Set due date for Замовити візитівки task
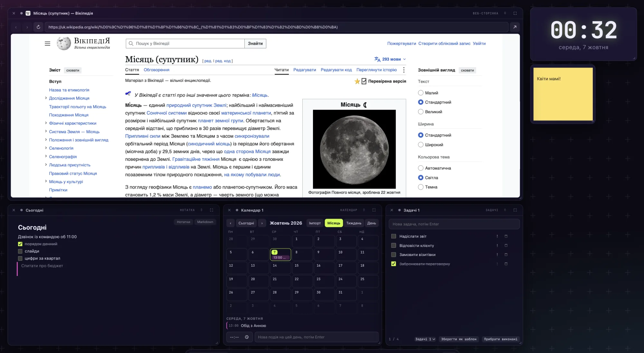 506,255
